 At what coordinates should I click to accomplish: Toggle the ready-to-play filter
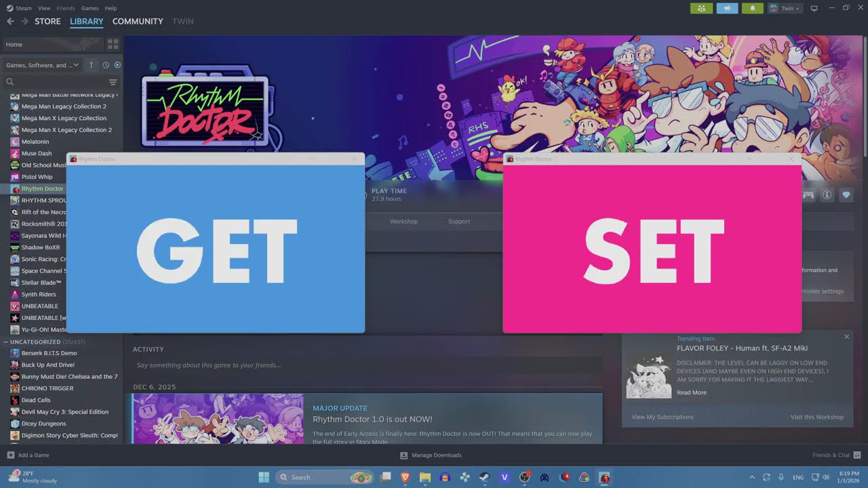click(x=117, y=65)
